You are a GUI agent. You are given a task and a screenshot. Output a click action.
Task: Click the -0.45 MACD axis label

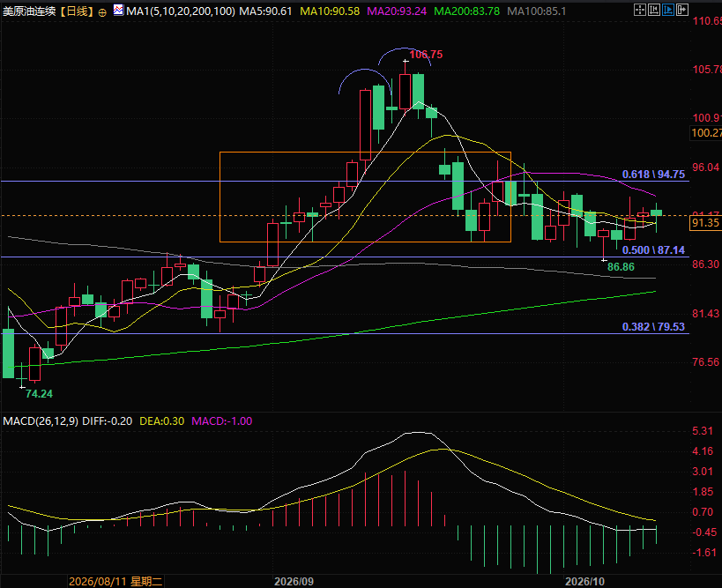coord(704,532)
